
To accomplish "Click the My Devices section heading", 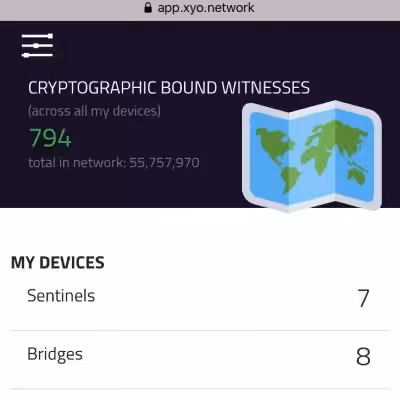I will point(58,262).
